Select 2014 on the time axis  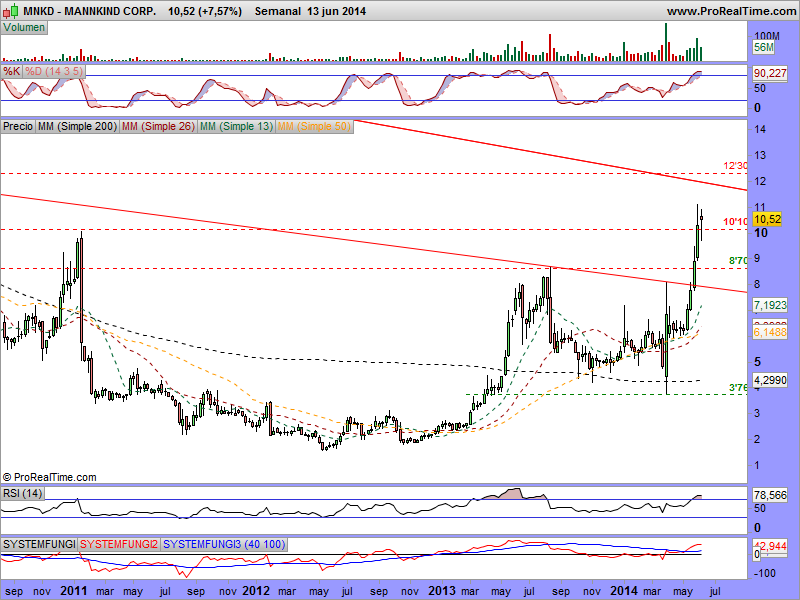click(624, 591)
